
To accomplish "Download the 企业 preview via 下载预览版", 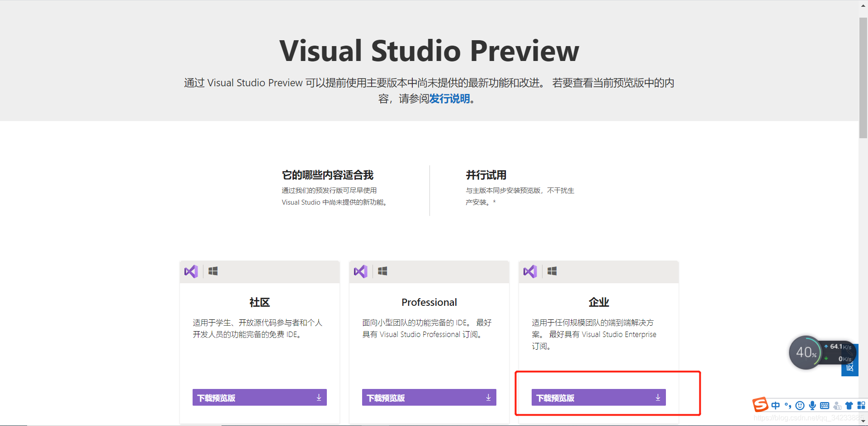I will [x=599, y=398].
